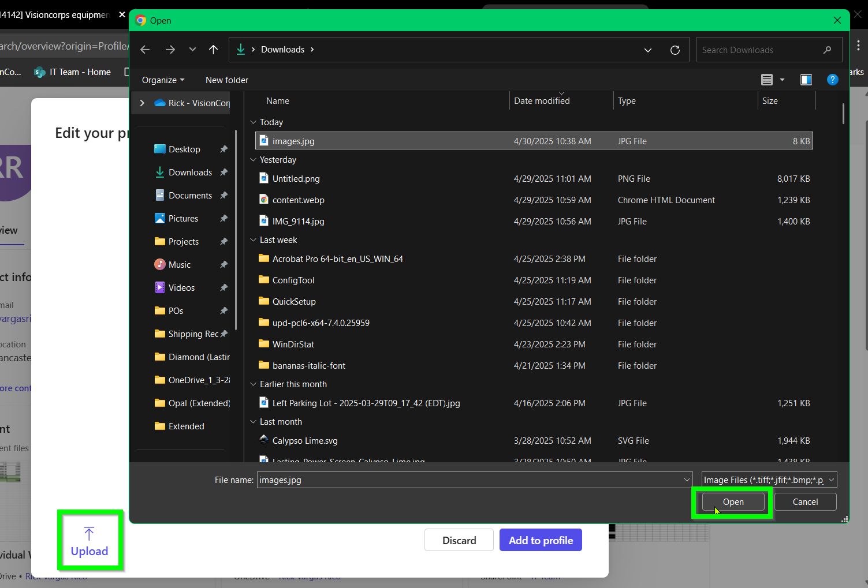The width and height of the screenshot is (868, 588).
Task: Expand the Rick - VisionCorp tree item
Action: click(141, 103)
